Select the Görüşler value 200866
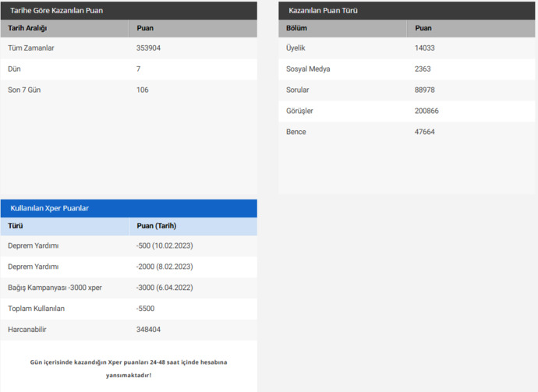The image size is (538, 392). click(x=427, y=111)
